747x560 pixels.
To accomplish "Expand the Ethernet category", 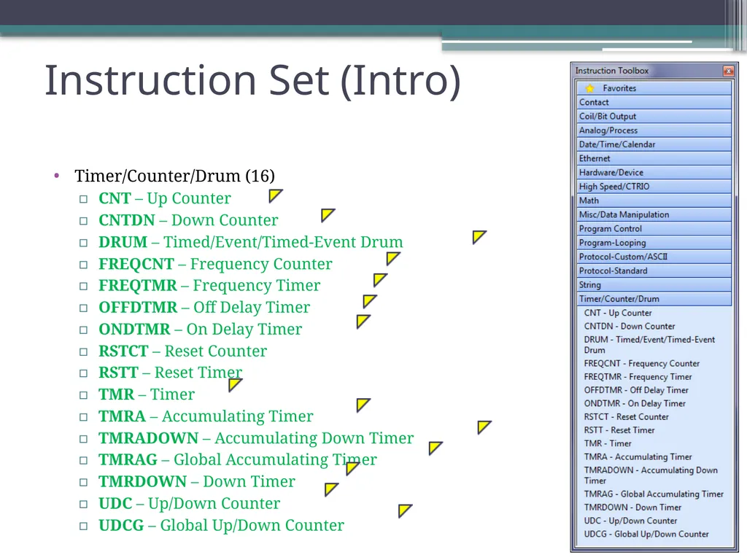I will pyautogui.click(x=654, y=158).
